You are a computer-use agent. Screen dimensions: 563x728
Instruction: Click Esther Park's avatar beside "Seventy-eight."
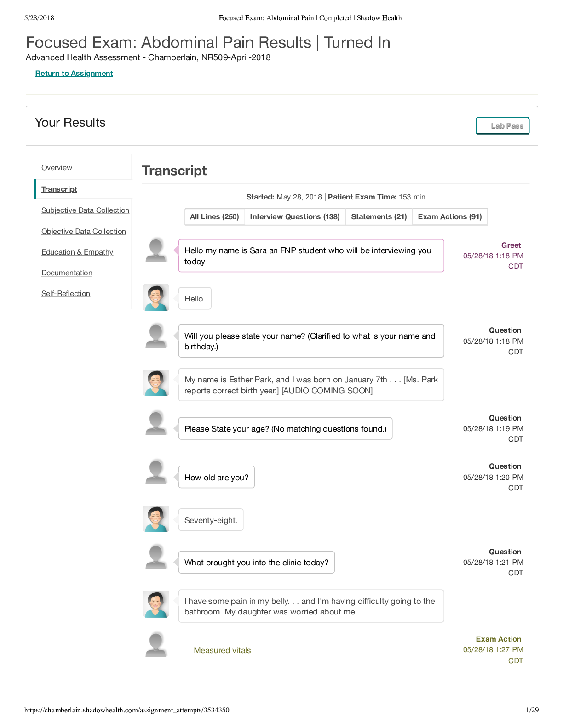156,519
